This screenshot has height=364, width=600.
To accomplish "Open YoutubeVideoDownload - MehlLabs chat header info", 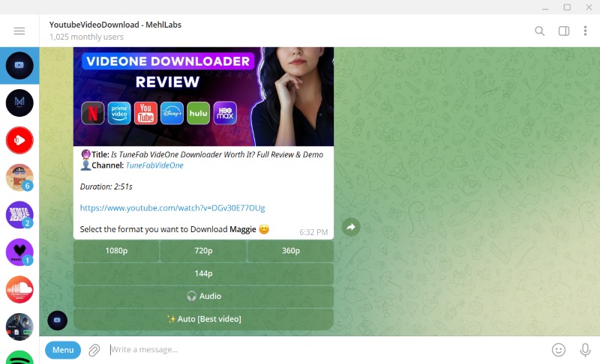I will [115, 25].
